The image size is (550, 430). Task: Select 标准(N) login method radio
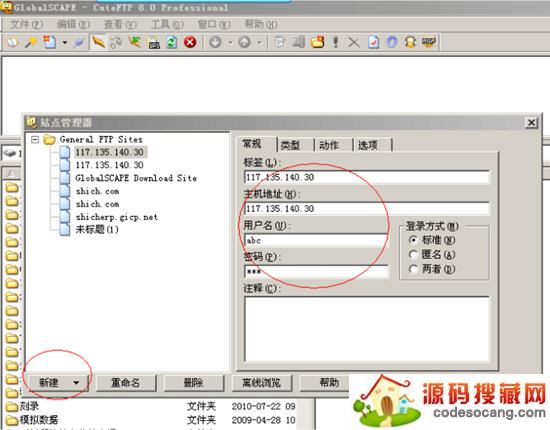click(413, 240)
